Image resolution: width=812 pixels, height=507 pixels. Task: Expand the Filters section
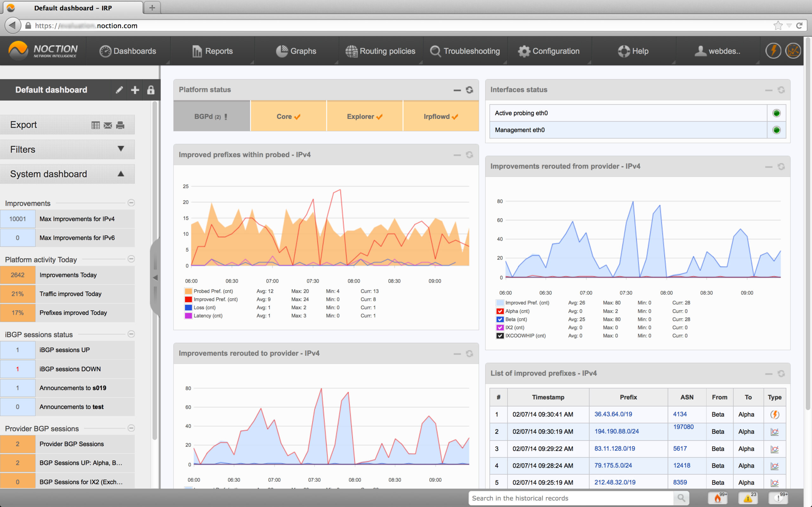pos(121,149)
